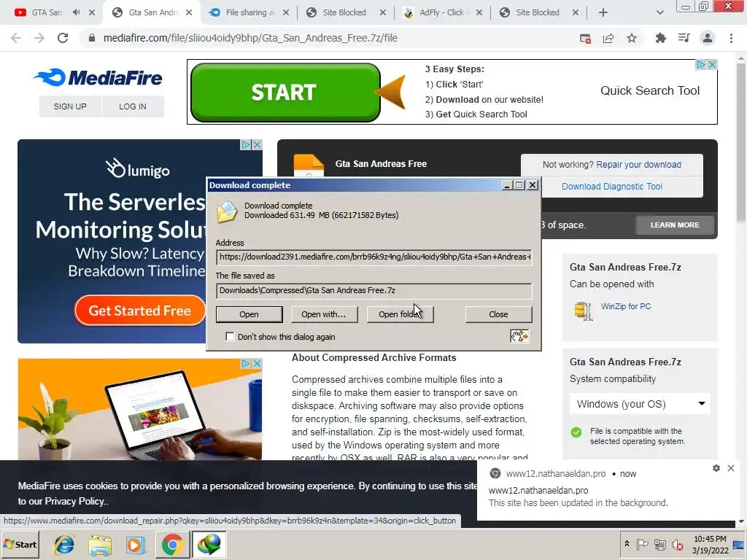This screenshot has width=747, height=560.
Task: Mute audio on the GTA San tab
Action: 76,12
